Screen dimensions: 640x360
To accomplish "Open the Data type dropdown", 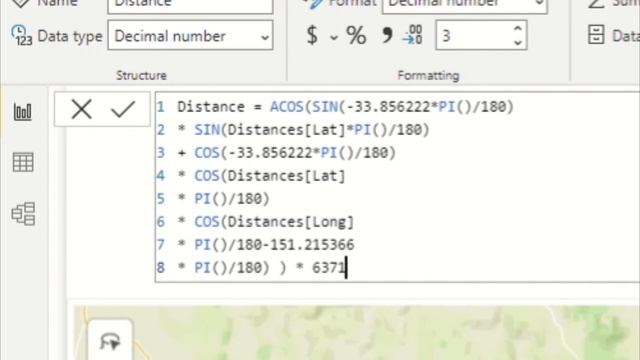I will (190, 36).
